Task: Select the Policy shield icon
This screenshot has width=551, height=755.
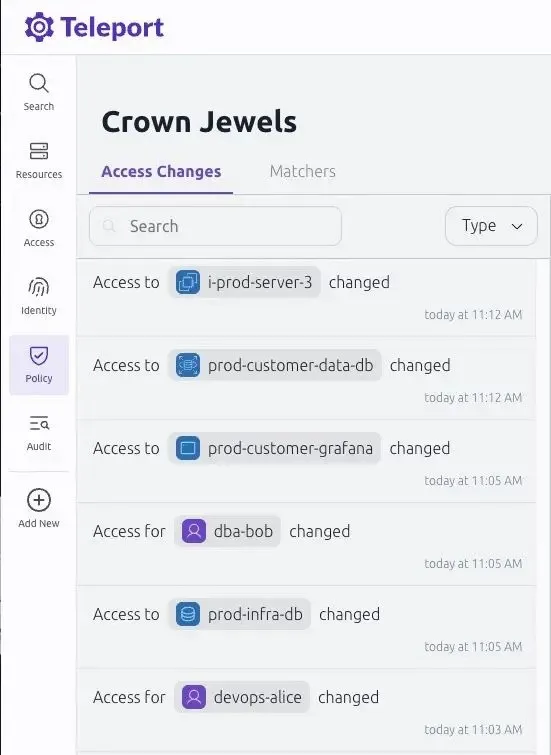Action: [39, 356]
